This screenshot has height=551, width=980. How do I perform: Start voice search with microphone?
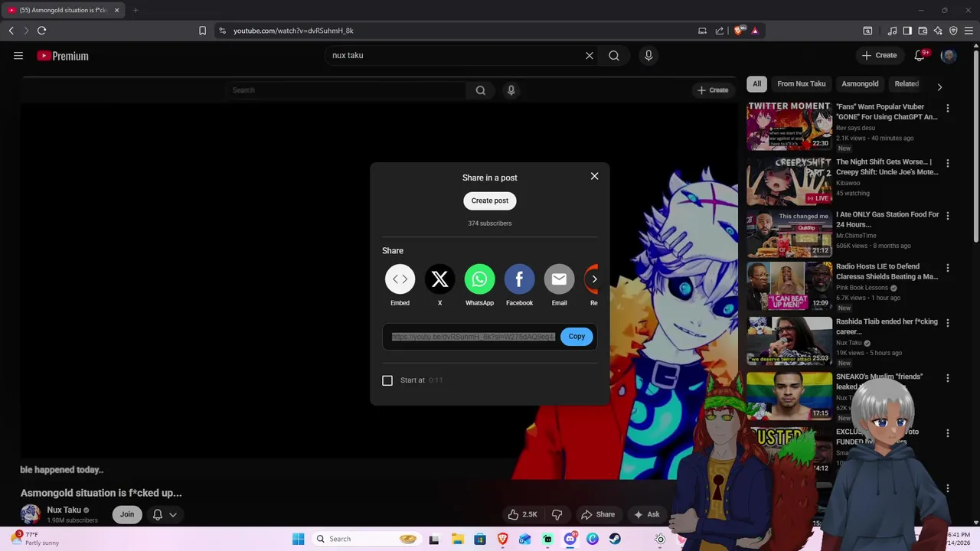click(648, 56)
